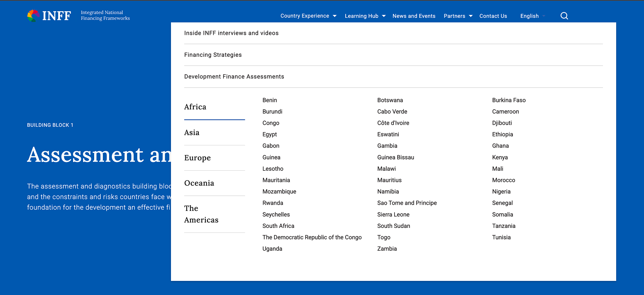Expand Country Experience dropdown
644x295 pixels.
(x=308, y=16)
